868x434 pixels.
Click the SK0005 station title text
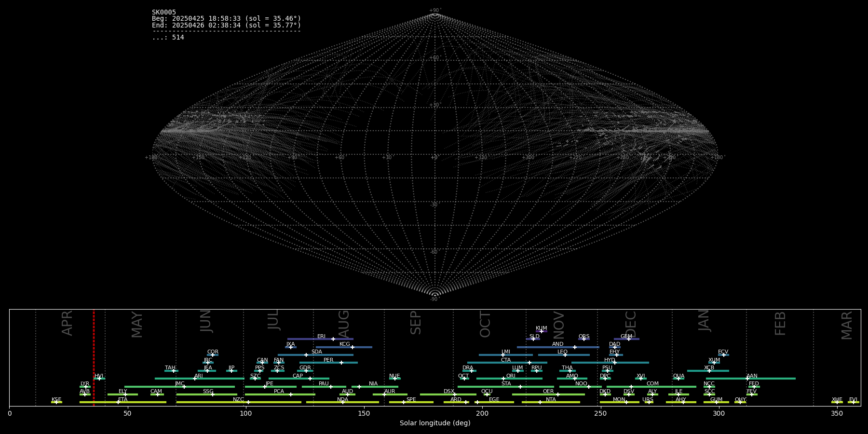(x=164, y=13)
